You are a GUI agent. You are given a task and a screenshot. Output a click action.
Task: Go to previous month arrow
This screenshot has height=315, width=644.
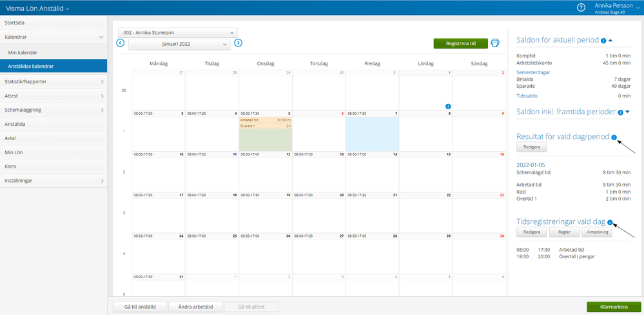click(121, 43)
